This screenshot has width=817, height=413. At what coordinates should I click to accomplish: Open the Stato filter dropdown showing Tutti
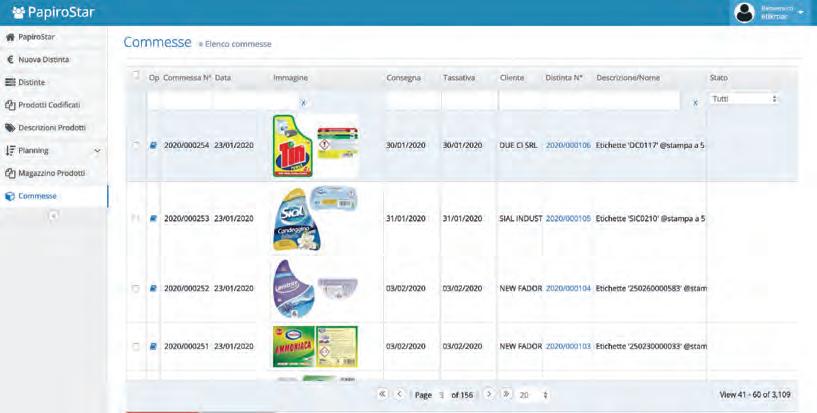pyautogui.click(x=744, y=99)
